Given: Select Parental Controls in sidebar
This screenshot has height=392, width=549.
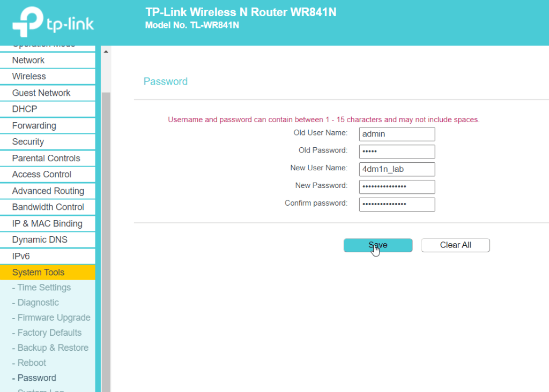Looking at the screenshot, I should (46, 159).
